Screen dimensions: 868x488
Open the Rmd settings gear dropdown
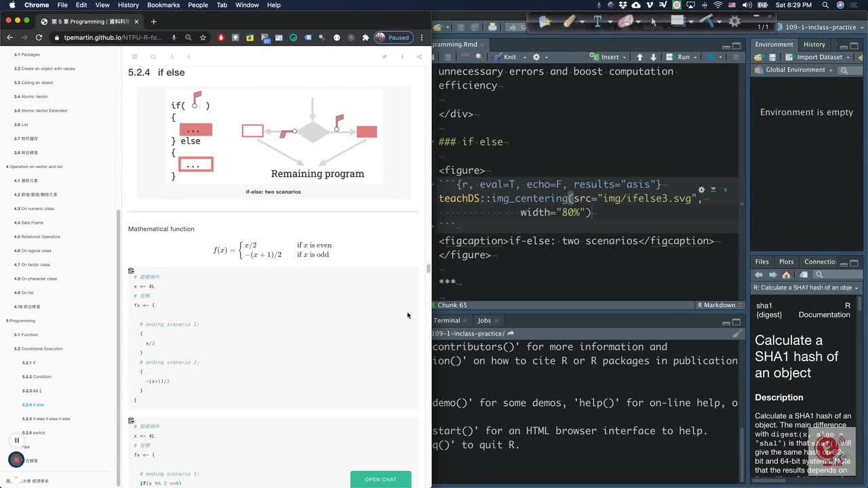[x=540, y=57]
